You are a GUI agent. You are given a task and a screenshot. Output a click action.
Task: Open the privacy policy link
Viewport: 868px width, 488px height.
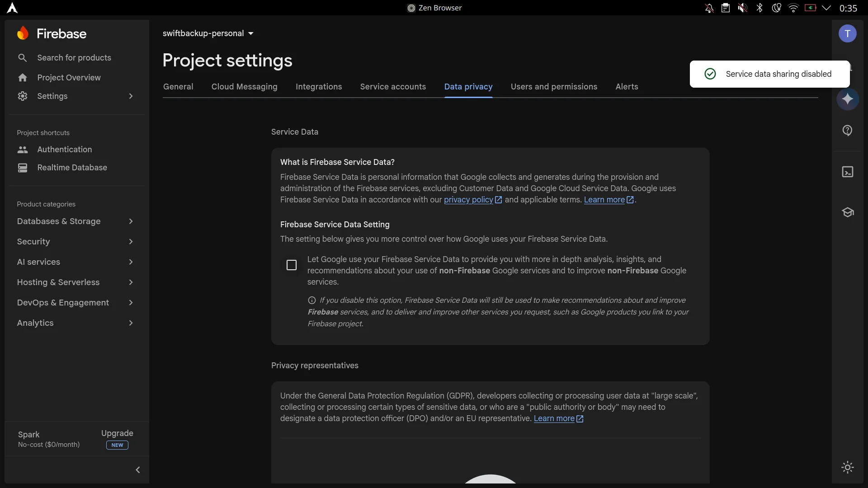(473, 200)
